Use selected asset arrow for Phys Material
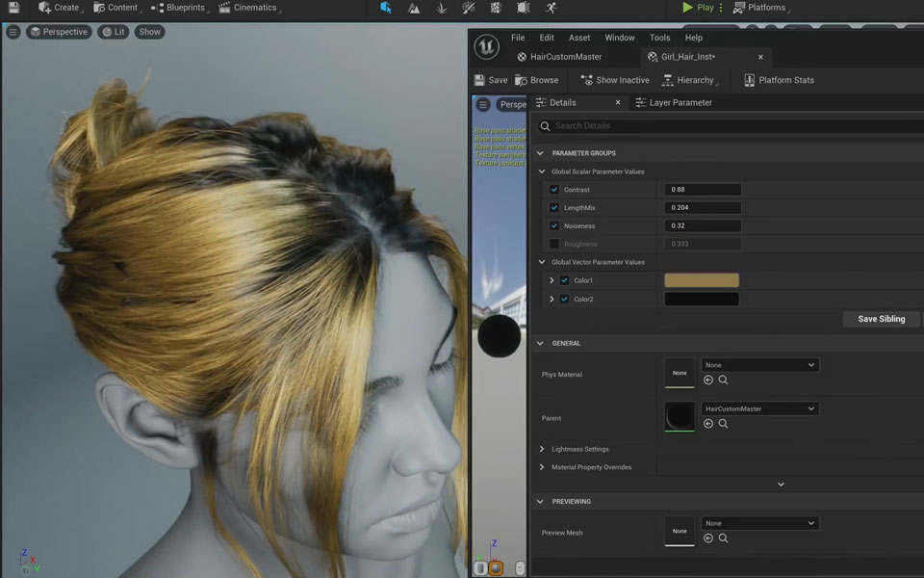The image size is (924, 578). point(708,381)
